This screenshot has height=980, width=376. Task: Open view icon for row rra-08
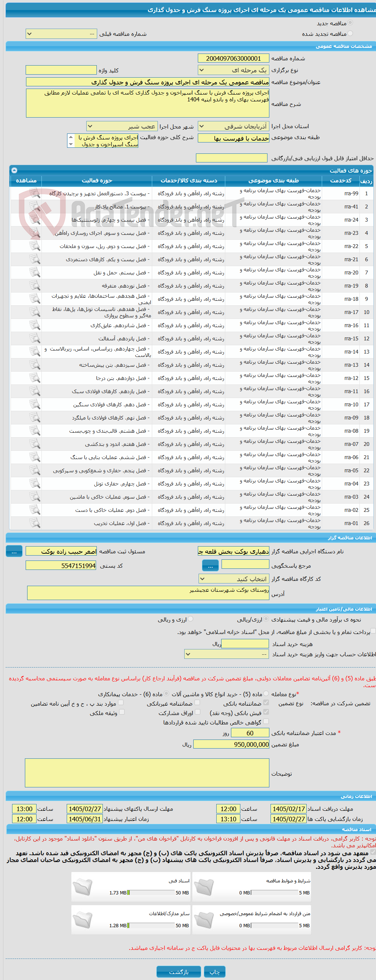pyautogui.click(x=35, y=431)
